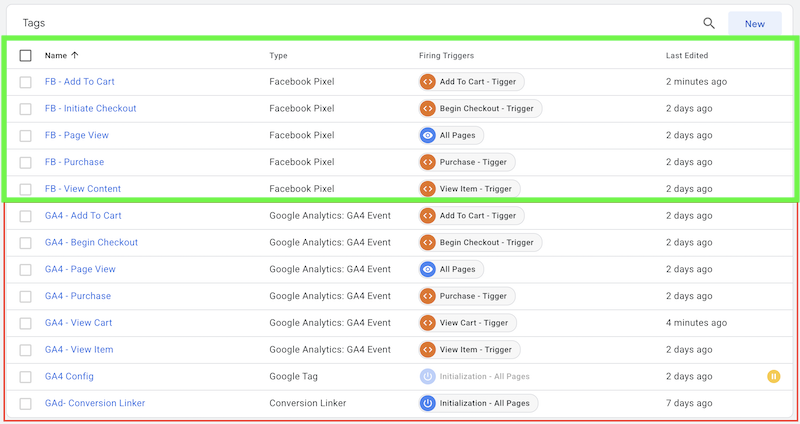Image resolution: width=800 pixels, height=424 pixels.
Task: Open the GA4 Config tag link
Action: 69,376
